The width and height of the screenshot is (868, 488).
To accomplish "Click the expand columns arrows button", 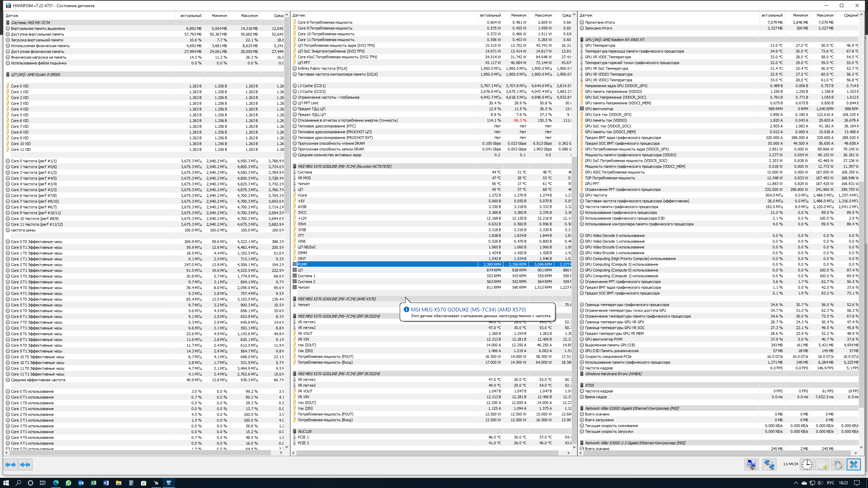I will 11,465.
